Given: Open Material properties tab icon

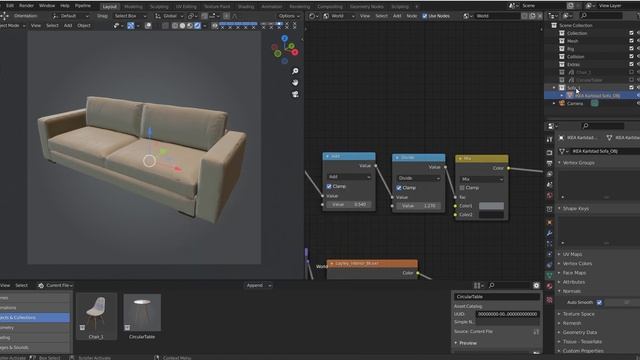Looking at the screenshot, I should [549, 286].
